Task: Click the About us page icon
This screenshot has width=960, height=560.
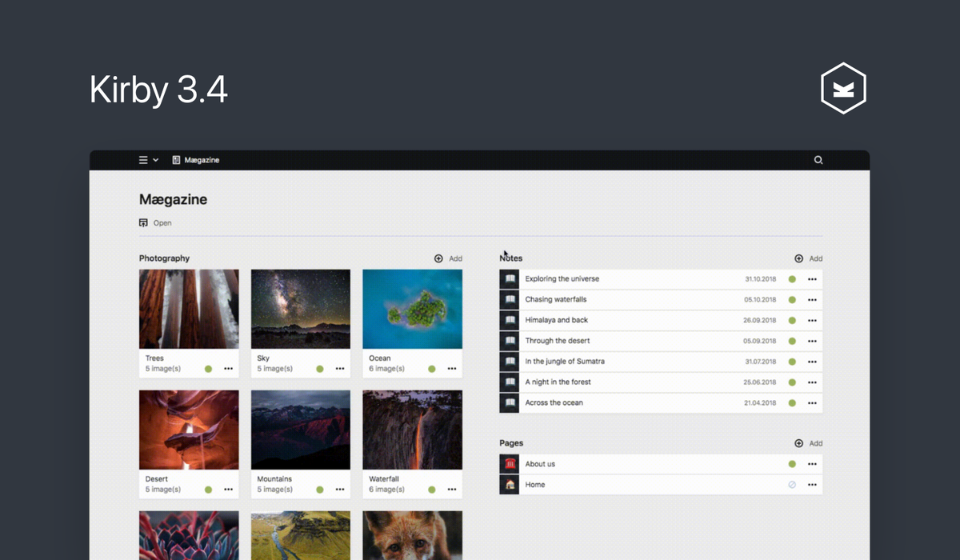Action: pos(510,464)
